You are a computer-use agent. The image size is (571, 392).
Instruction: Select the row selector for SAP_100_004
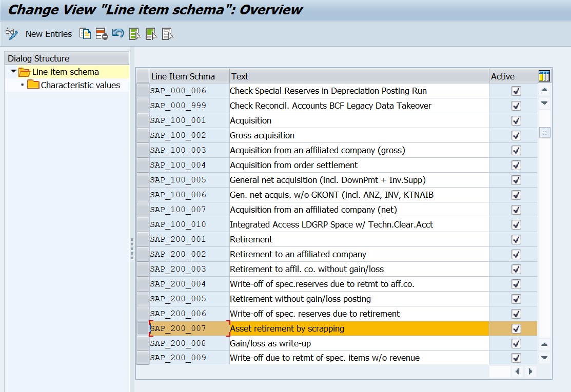coord(143,166)
